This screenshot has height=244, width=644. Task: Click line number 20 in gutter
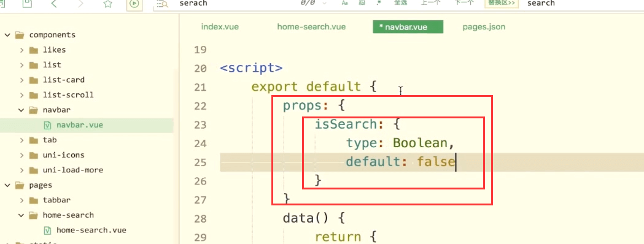tap(200, 69)
